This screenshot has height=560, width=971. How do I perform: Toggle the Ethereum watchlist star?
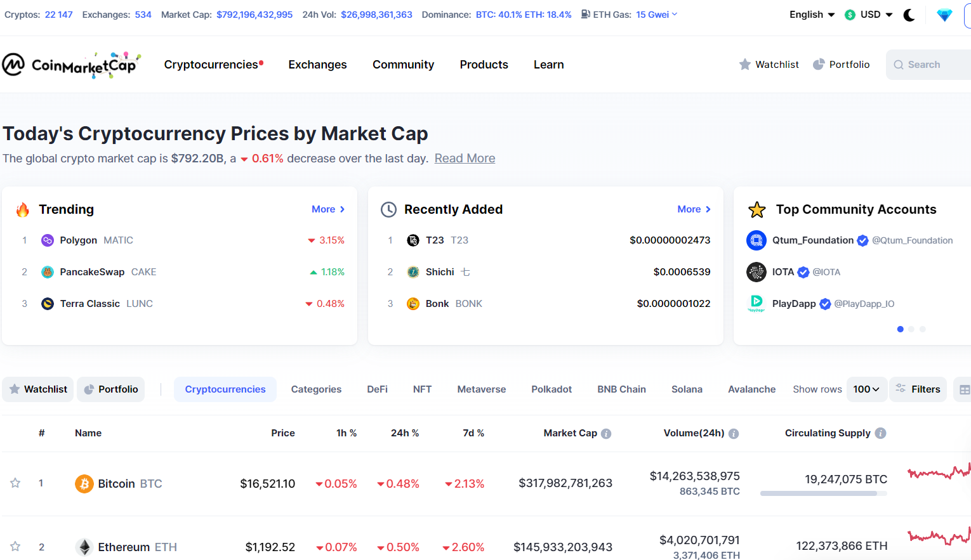(x=15, y=547)
